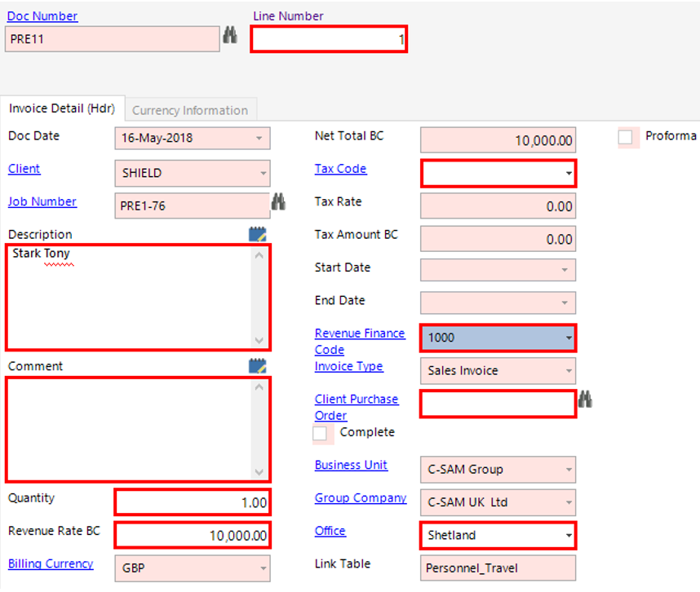Click the binoculars search icon beside Doc Number
The width and height of the screenshot is (700, 592).
coord(232,36)
